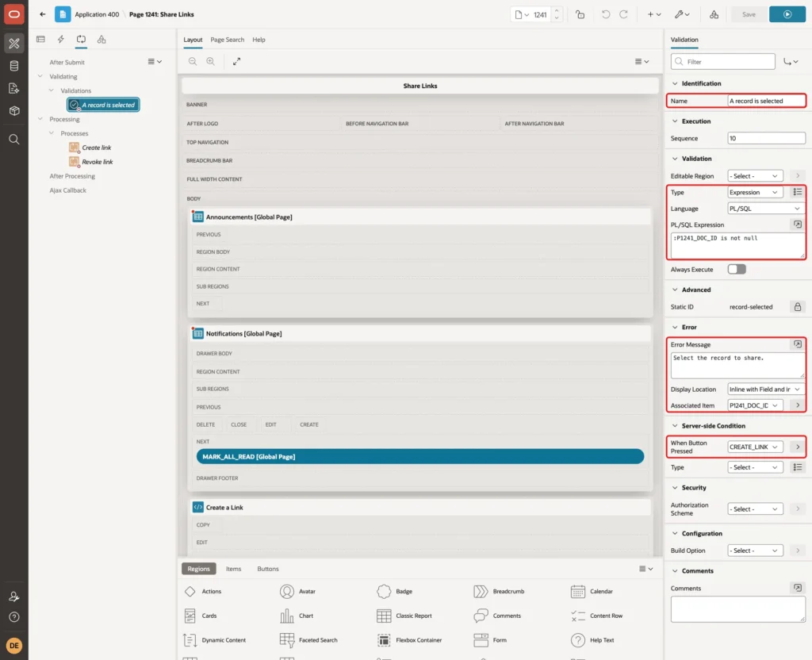The height and width of the screenshot is (660, 812).
Task: Switch to the Processing tab icon
Action: (x=82, y=40)
